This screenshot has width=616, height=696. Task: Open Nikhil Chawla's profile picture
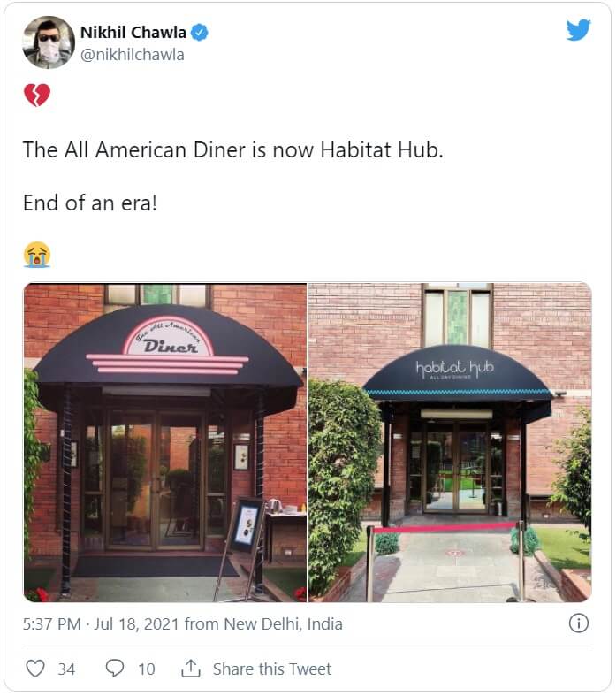[x=49, y=42]
